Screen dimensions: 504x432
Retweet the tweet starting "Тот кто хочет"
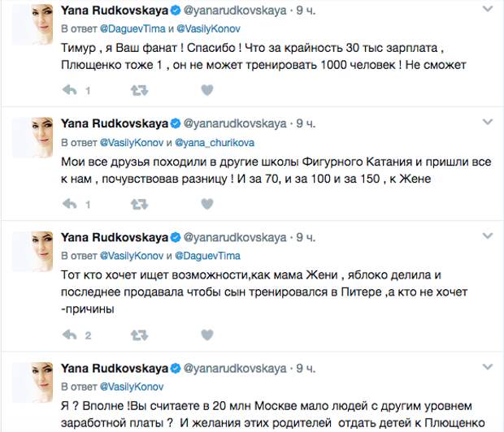139,334
